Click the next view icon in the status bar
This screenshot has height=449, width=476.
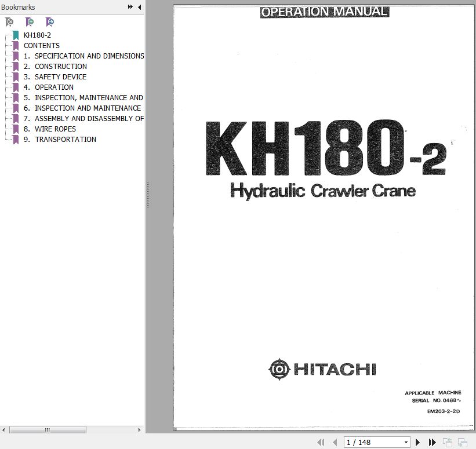(462, 442)
